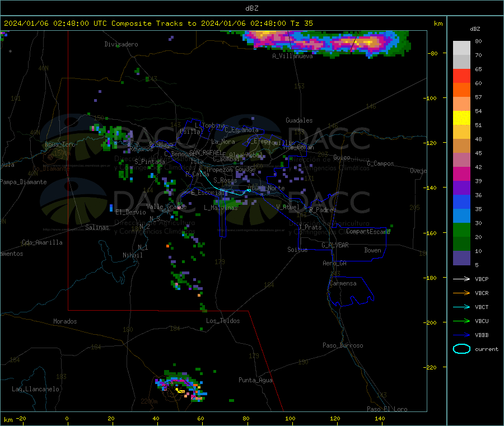504x426 pixels.
Task: Click the S_Pintada label
Action: coord(150,162)
